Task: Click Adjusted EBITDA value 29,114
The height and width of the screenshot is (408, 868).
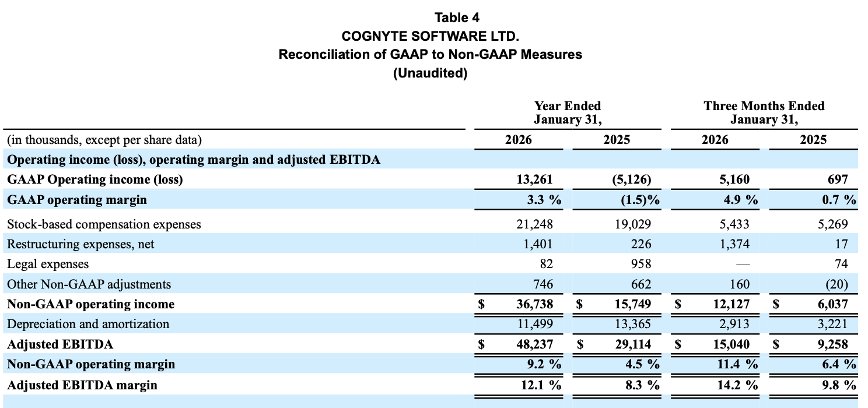Action: pyautogui.click(x=633, y=344)
